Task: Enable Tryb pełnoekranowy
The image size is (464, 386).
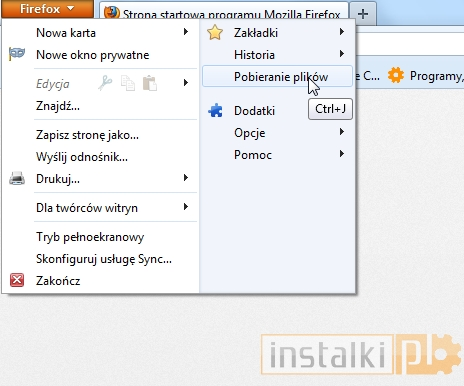Action: (90, 237)
